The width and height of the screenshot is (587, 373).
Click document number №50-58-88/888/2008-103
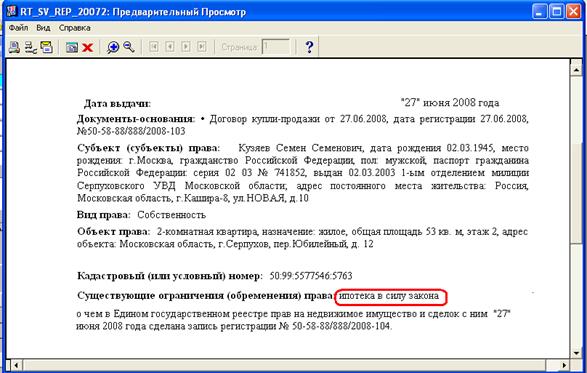(x=131, y=131)
